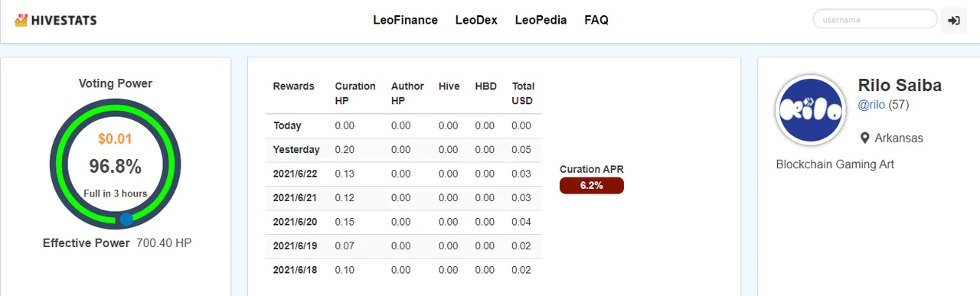Select the Yesterday rewards row label
This screenshot has height=296, width=980.
tap(296, 150)
